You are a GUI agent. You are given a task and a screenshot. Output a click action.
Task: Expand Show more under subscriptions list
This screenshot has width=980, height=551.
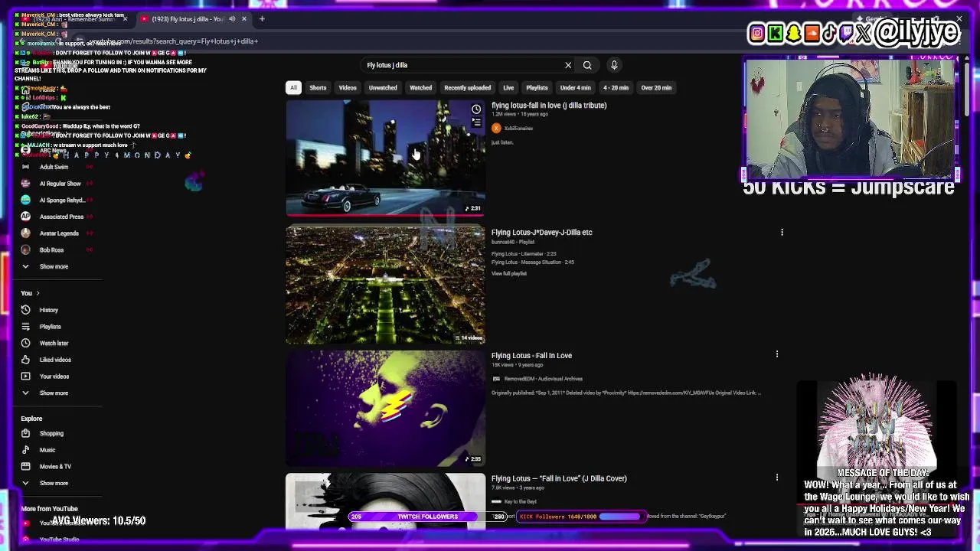click(54, 266)
